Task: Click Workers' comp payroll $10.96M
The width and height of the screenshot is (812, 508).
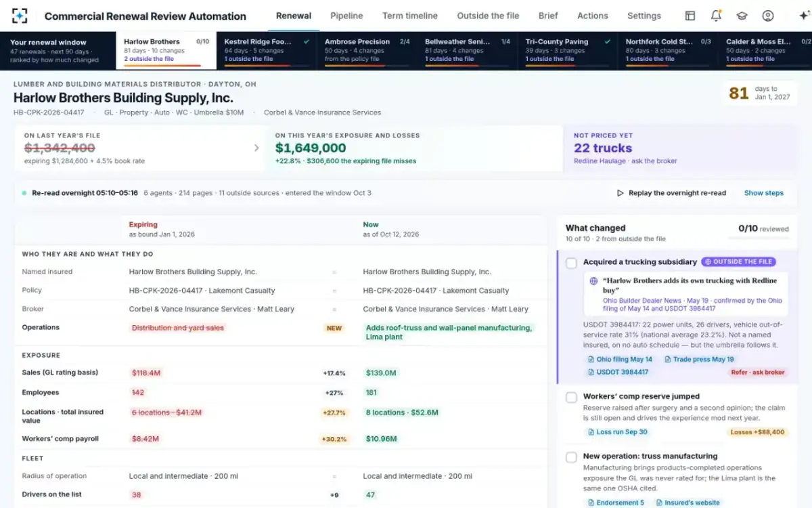Action: click(x=382, y=439)
